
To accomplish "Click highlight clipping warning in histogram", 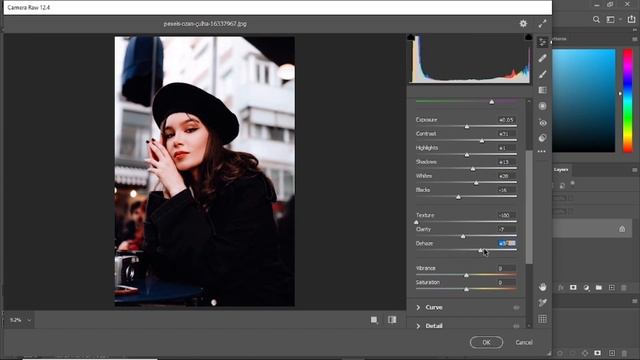I will tap(528, 37).
